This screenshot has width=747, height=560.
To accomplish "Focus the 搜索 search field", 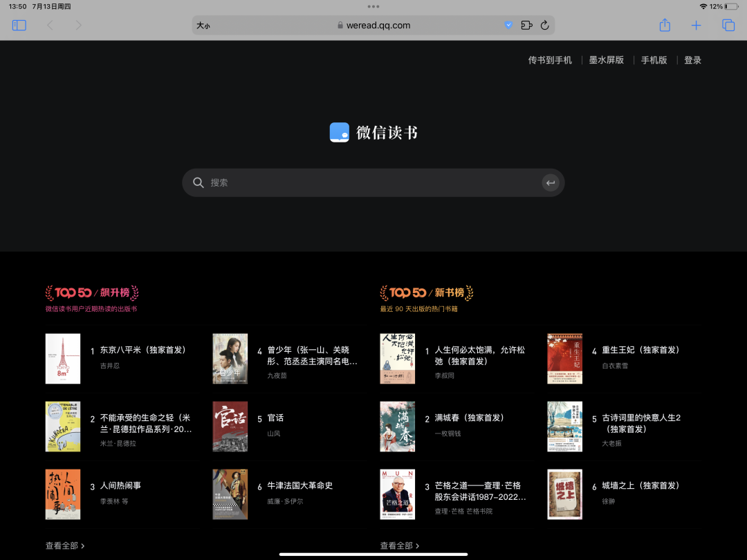I will (373, 183).
